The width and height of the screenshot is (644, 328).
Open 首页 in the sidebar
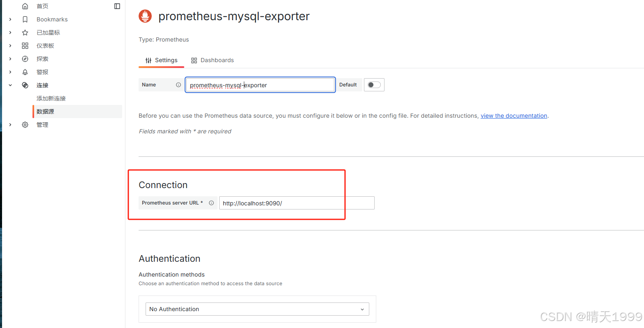pos(42,6)
